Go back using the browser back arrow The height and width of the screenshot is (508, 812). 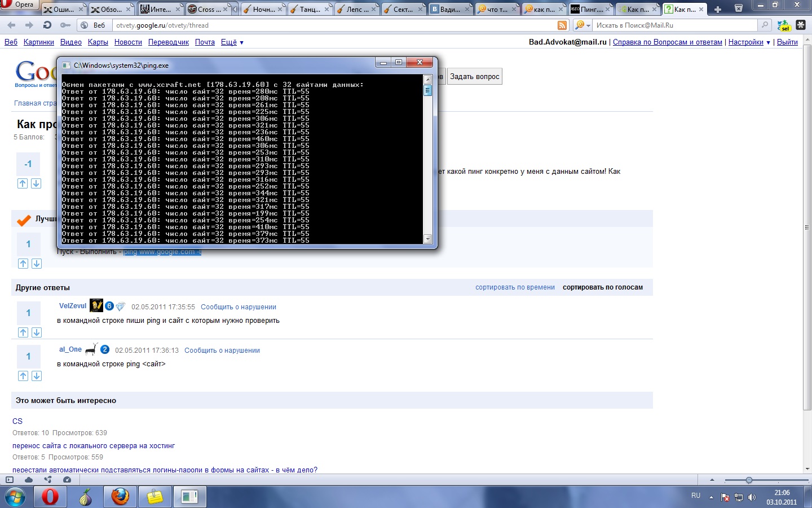pos(11,25)
